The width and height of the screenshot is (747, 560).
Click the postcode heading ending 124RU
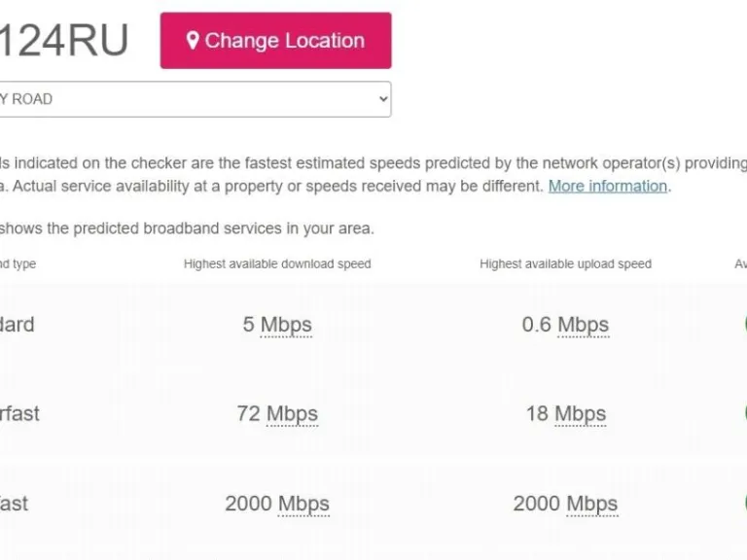point(63,41)
